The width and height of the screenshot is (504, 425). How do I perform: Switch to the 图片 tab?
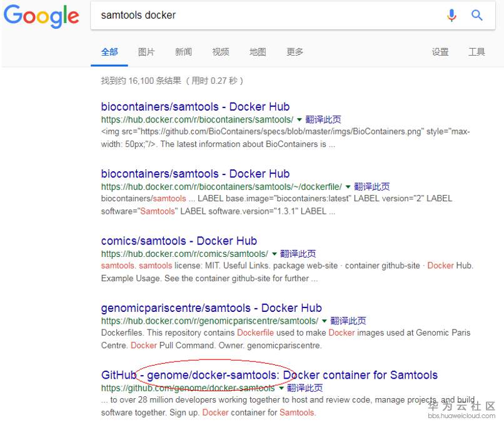point(146,52)
